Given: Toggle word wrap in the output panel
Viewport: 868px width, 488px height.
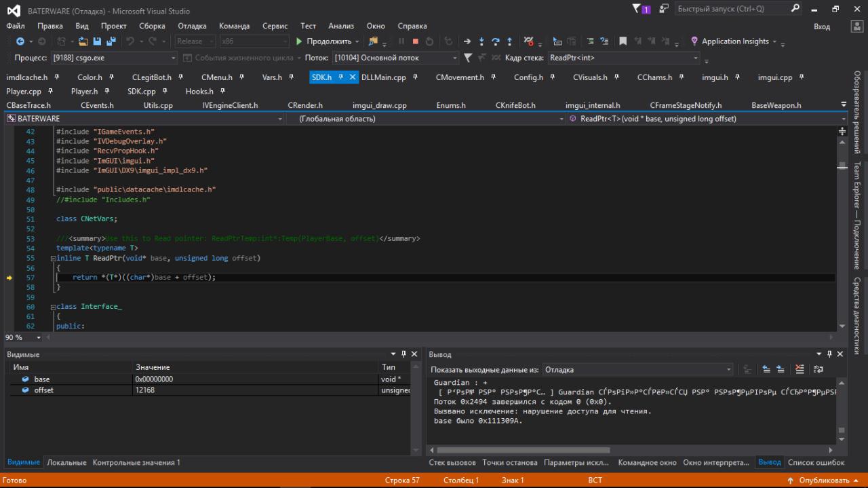Looking at the screenshot, I should 818,370.
